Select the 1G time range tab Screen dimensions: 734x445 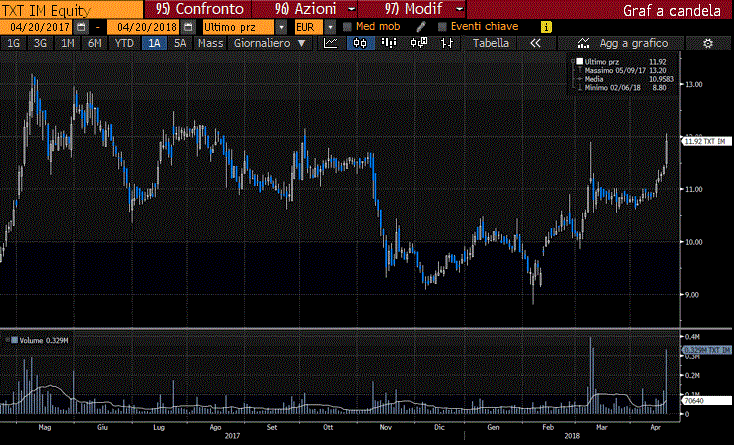click(x=14, y=44)
